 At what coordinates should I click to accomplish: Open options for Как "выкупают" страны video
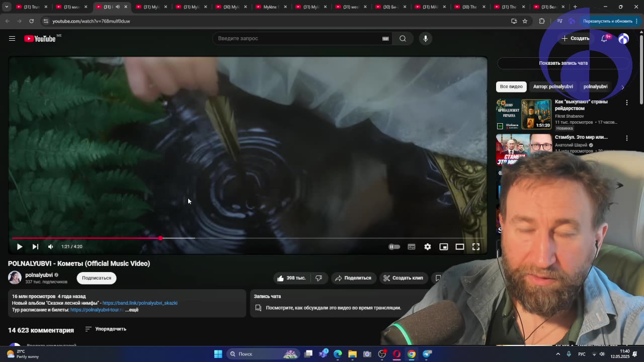(x=627, y=103)
